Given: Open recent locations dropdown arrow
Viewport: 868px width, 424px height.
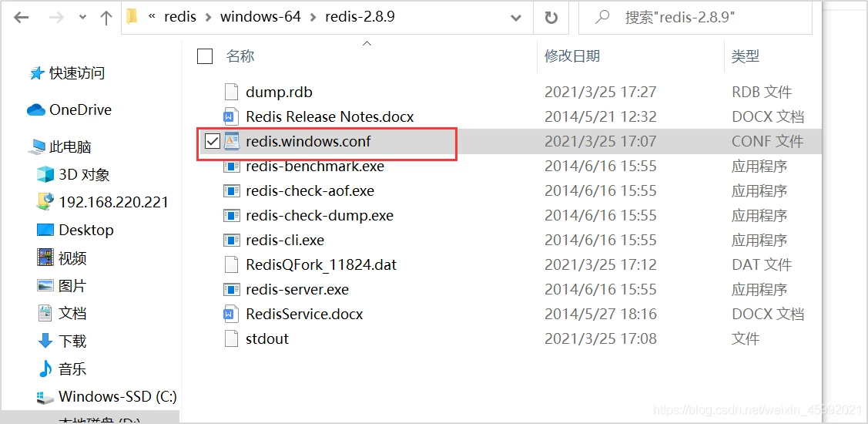Looking at the screenshot, I should (83, 17).
